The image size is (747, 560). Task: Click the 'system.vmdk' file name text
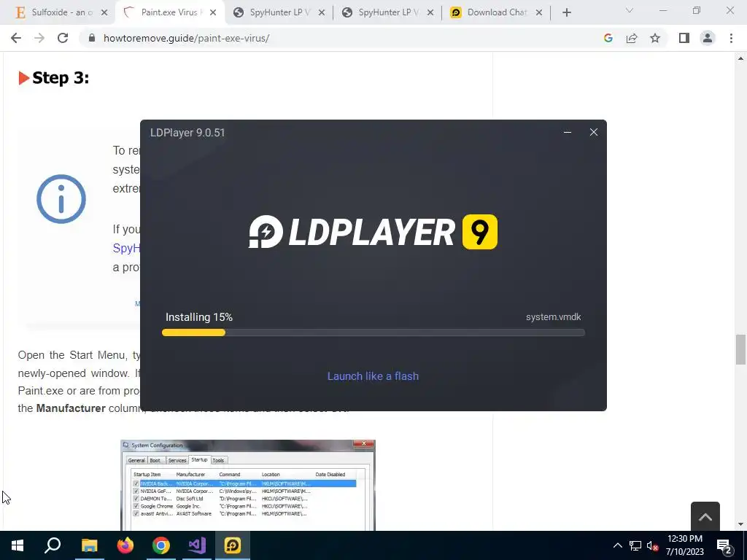(x=553, y=317)
